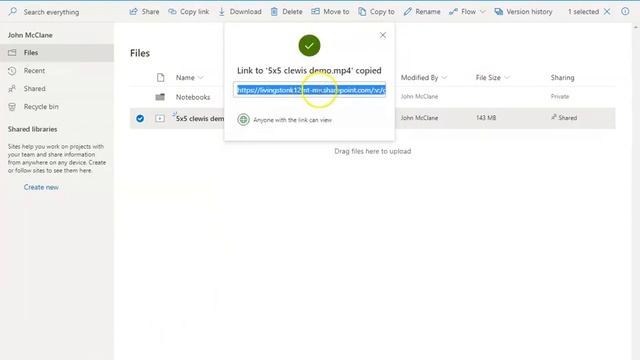The width and height of the screenshot is (640, 360).
Task: Click the video file icon for 5x5 clewis demo
Action: [160, 118]
